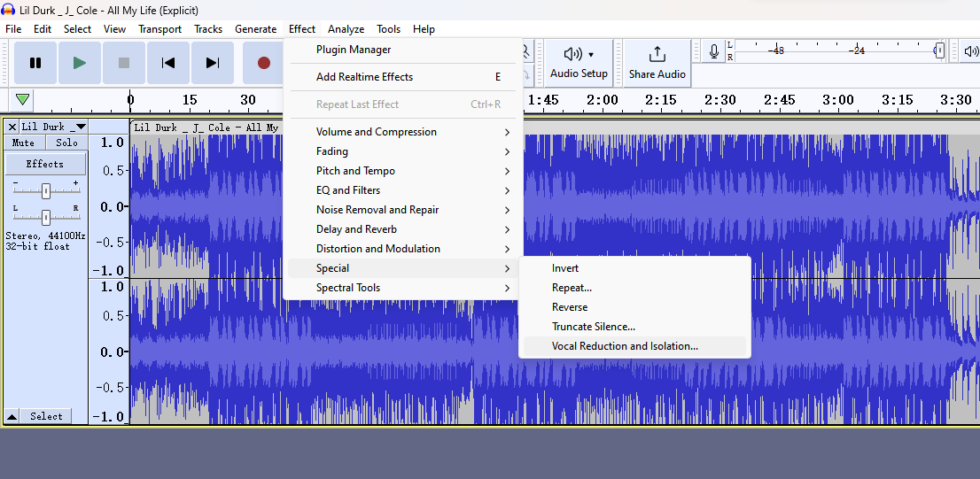
Task: Open the track Effects panel button
Action: click(x=45, y=165)
